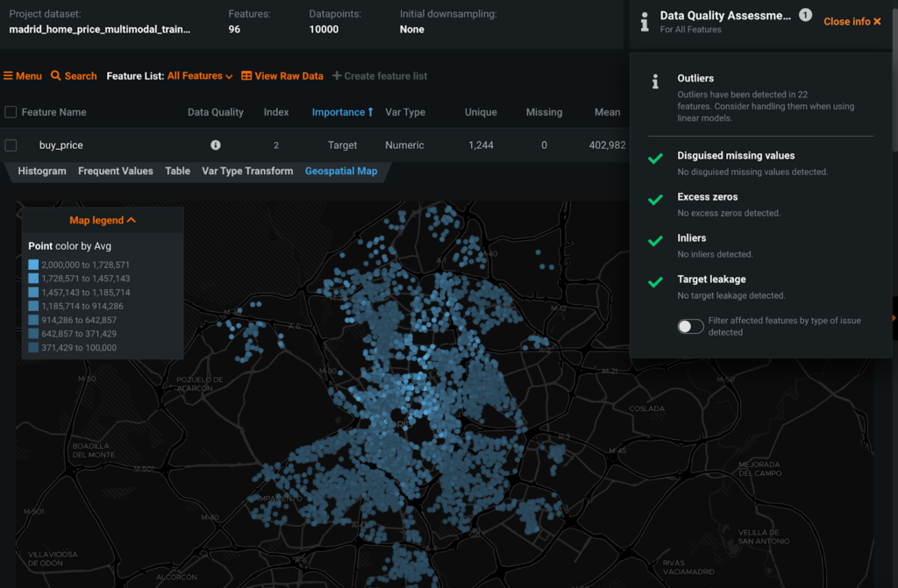Click the Velilla de San Antonio map label
Screen dimensions: 898x588
tap(764, 536)
